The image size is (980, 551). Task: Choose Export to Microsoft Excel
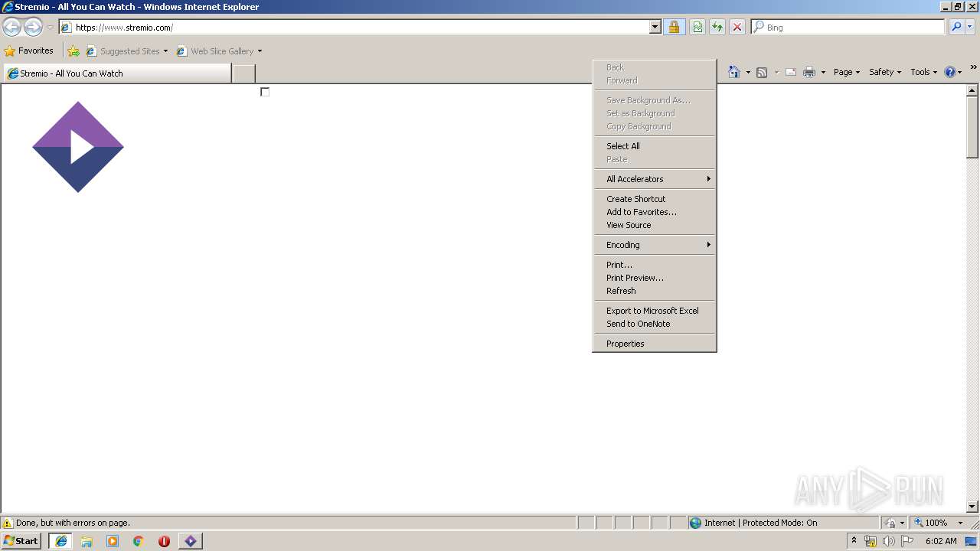pyautogui.click(x=655, y=311)
